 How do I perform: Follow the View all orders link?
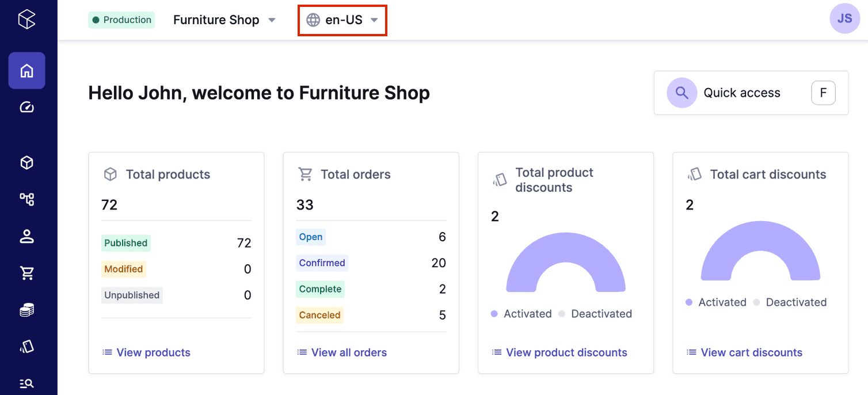349,352
